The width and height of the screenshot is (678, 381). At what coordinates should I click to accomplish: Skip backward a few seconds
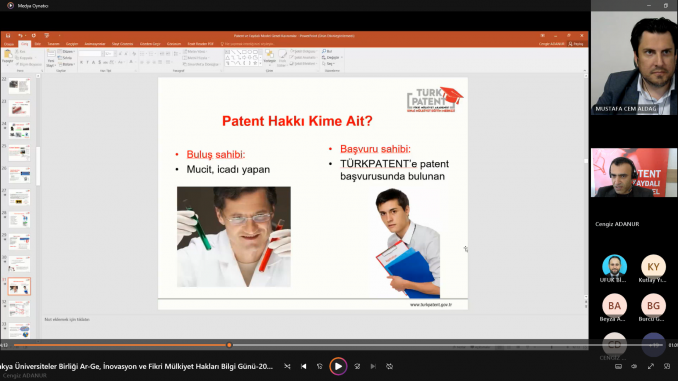(x=320, y=366)
